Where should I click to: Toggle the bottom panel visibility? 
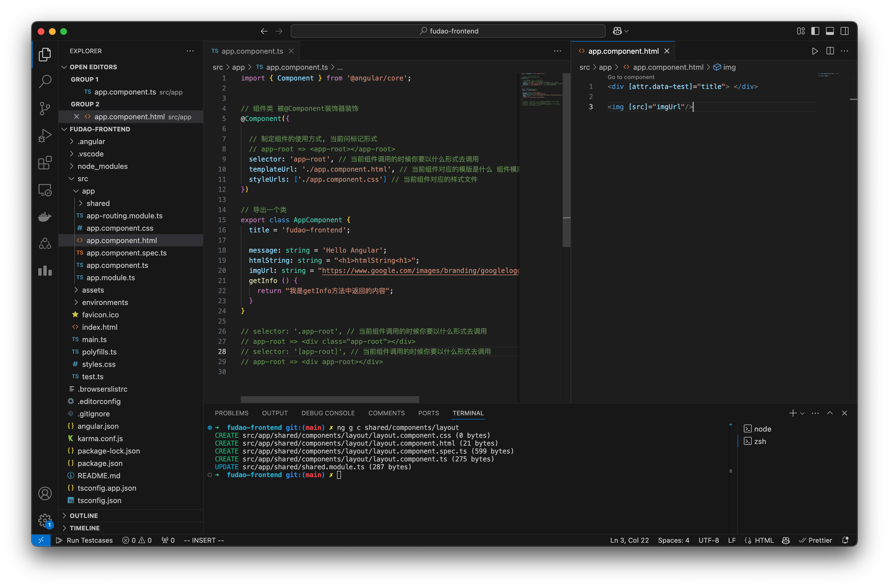[x=830, y=31]
